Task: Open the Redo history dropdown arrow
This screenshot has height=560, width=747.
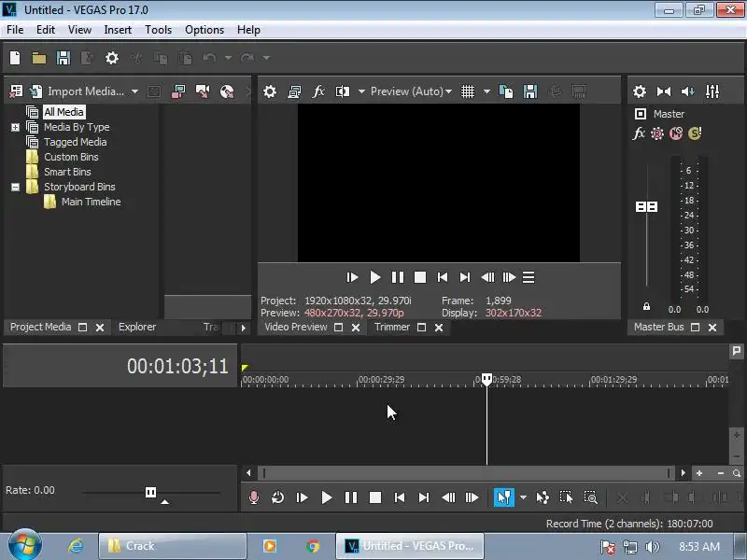Action: click(x=266, y=58)
